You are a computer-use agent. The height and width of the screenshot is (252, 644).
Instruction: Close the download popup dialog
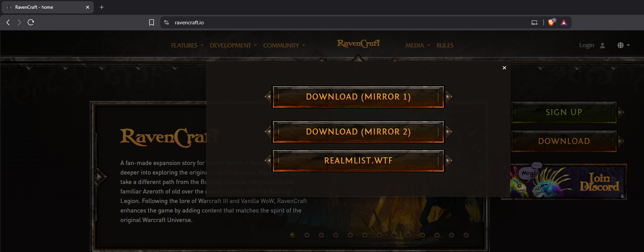[504, 68]
